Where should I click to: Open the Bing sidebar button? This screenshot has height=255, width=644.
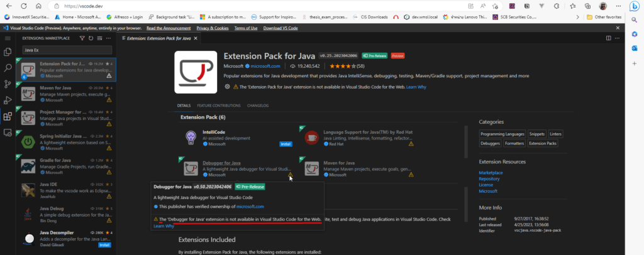point(635,6)
